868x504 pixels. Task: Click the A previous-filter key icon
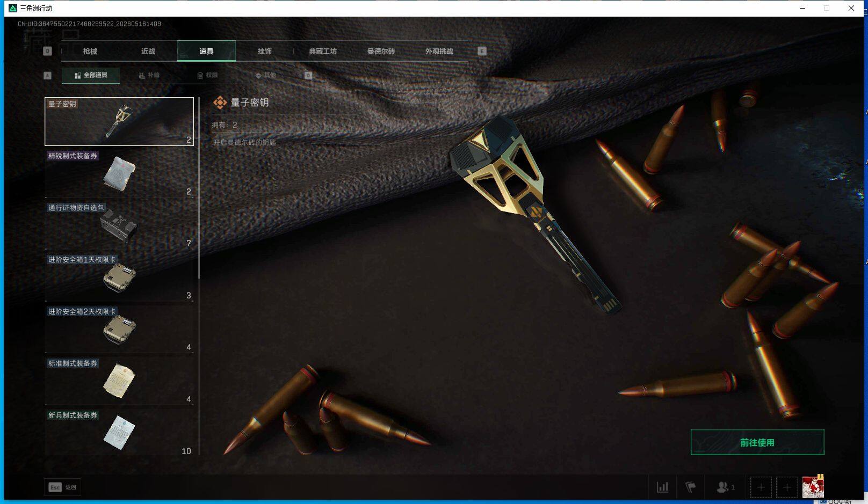point(47,75)
